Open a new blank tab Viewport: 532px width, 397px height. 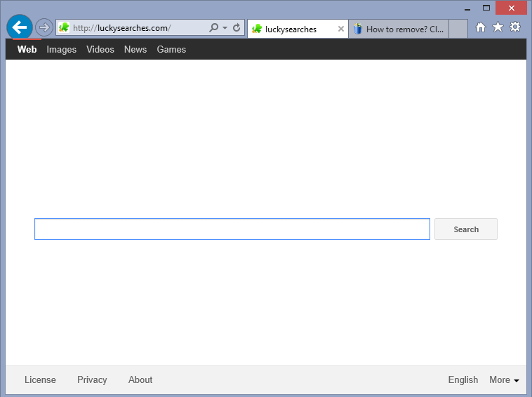tap(458, 29)
